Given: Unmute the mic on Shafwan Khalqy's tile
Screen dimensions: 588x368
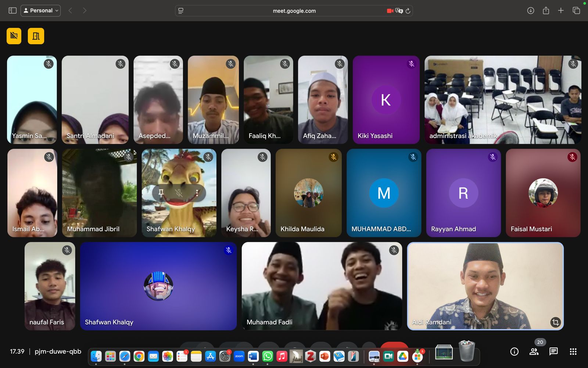Looking at the screenshot, I should 179,193.
